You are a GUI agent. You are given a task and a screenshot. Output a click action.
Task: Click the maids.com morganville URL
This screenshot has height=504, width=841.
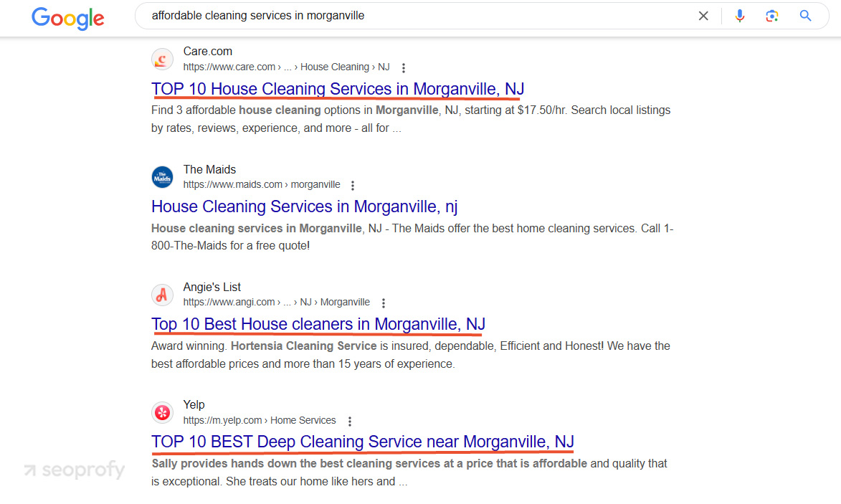[262, 184]
